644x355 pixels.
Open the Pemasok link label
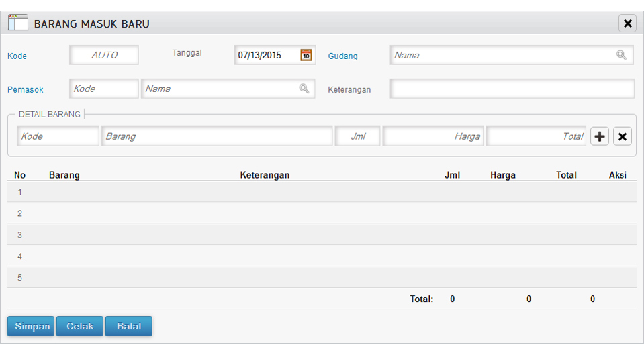[x=25, y=89]
